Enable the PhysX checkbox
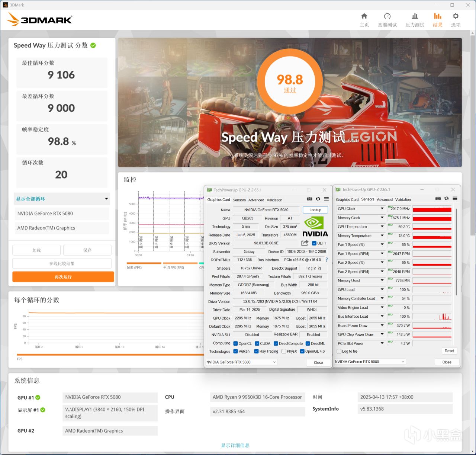 point(284,351)
